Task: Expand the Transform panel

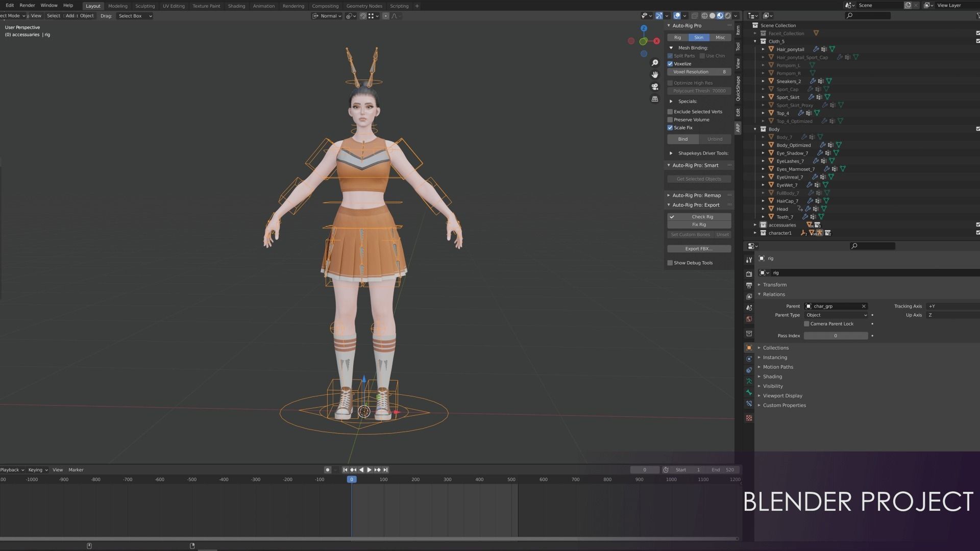Action: tap(774, 285)
